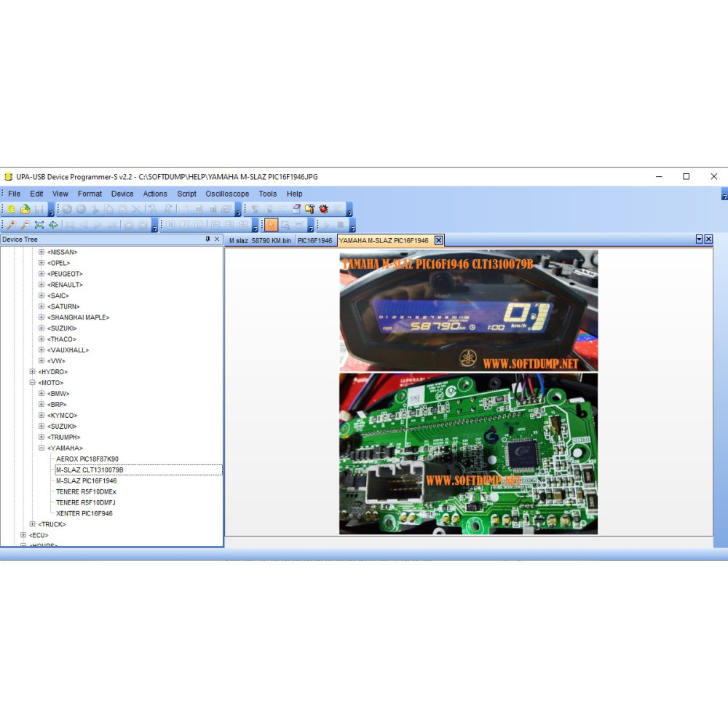The width and height of the screenshot is (728, 728).
Task: Toggle Bold formatting button
Action: pyautogui.click(x=171, y=225)
